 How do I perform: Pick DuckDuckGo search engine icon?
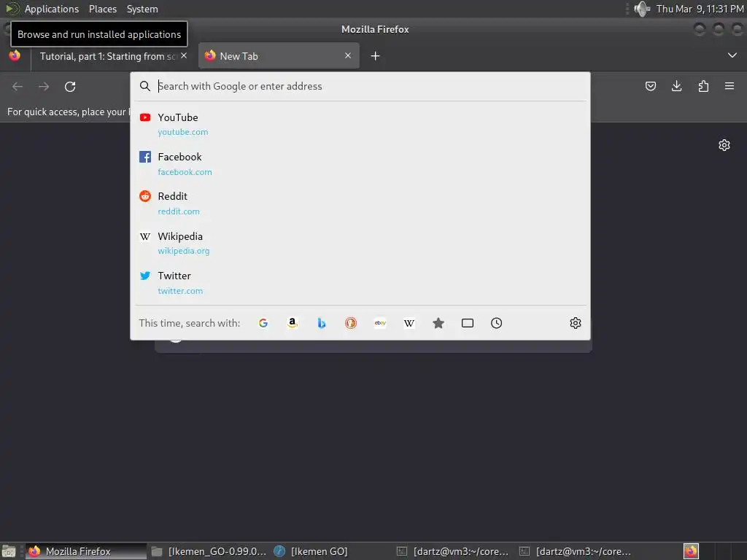pos(351,323)
